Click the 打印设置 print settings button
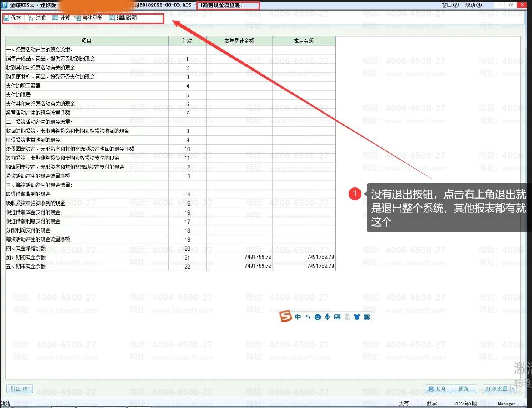This screenshot has width=532, height=408. pyautogui.click(x=497, y=389)
